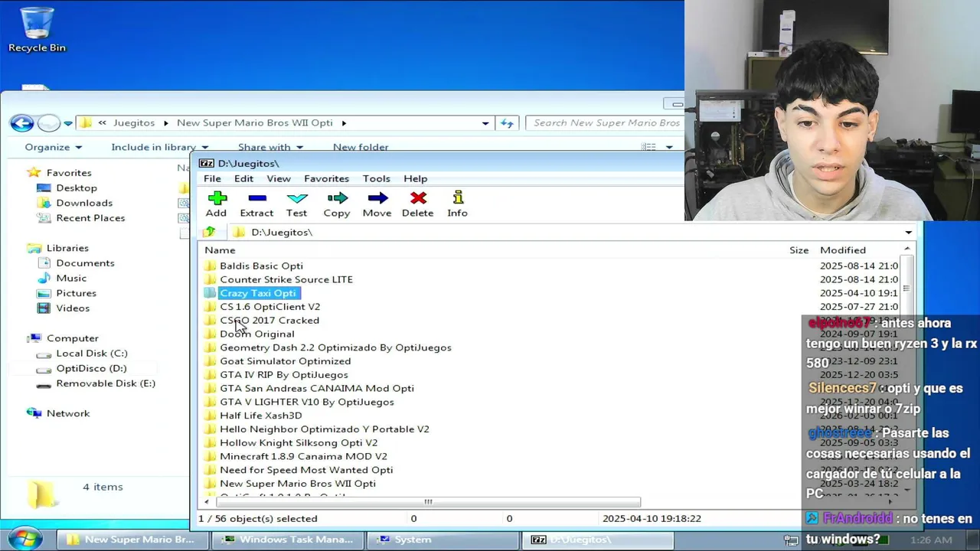Select Crazy Taxi Opti folder
Image resolution: width=980 pixels, height=551 pixels.
pos(257,293)
